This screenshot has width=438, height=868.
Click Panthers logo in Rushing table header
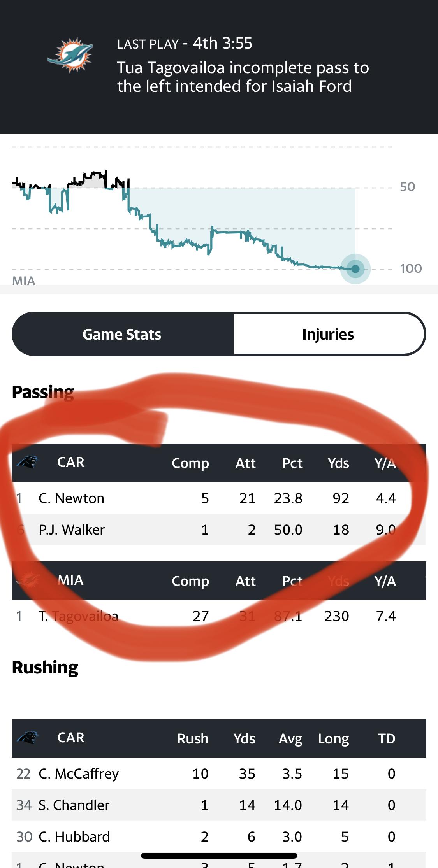(27, 738)
